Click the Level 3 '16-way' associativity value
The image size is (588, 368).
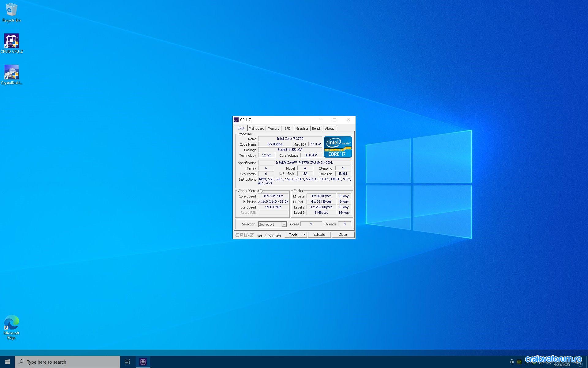344,213
